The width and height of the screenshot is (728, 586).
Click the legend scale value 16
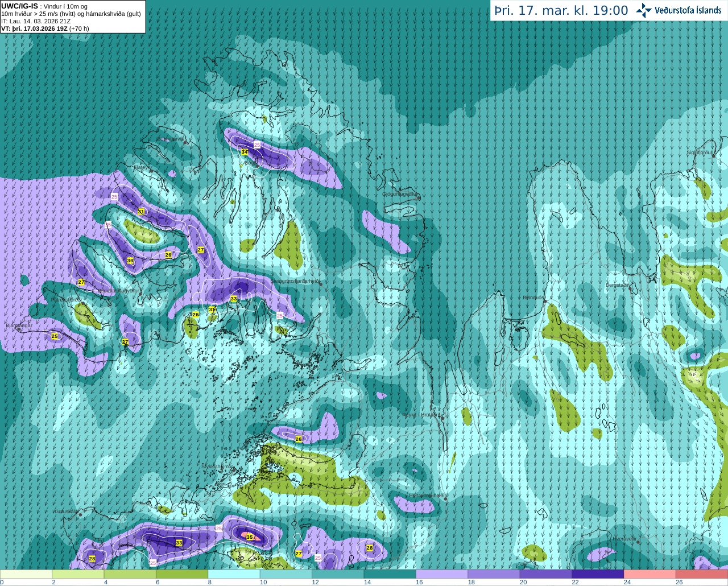click(x=419, y=582)
